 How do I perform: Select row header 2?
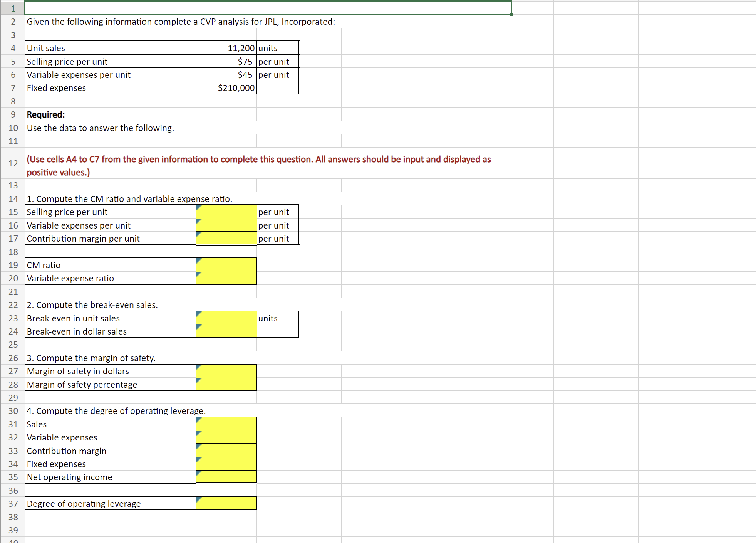13,22
